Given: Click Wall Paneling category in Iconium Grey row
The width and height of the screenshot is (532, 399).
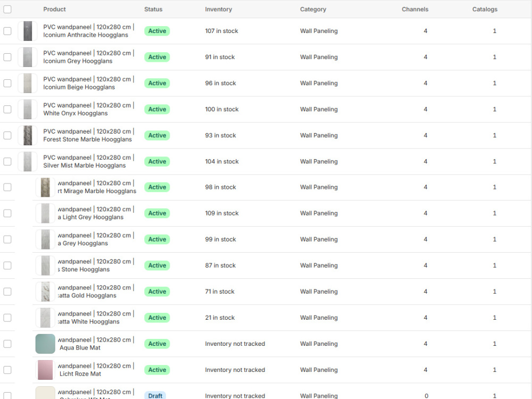Looking at the screenshot, I should tap(319, 57).
